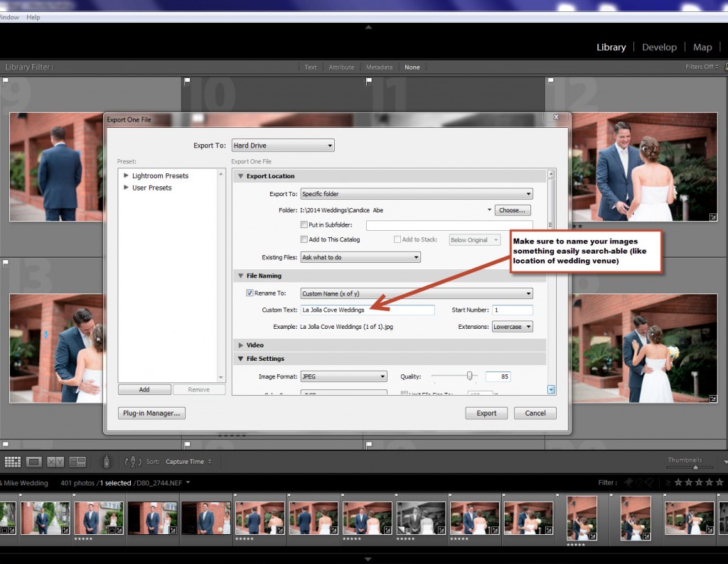The height and width of the screenshot is (564, 728).
Task: Open the Existing Files dropdown
Action: point(360,257)
